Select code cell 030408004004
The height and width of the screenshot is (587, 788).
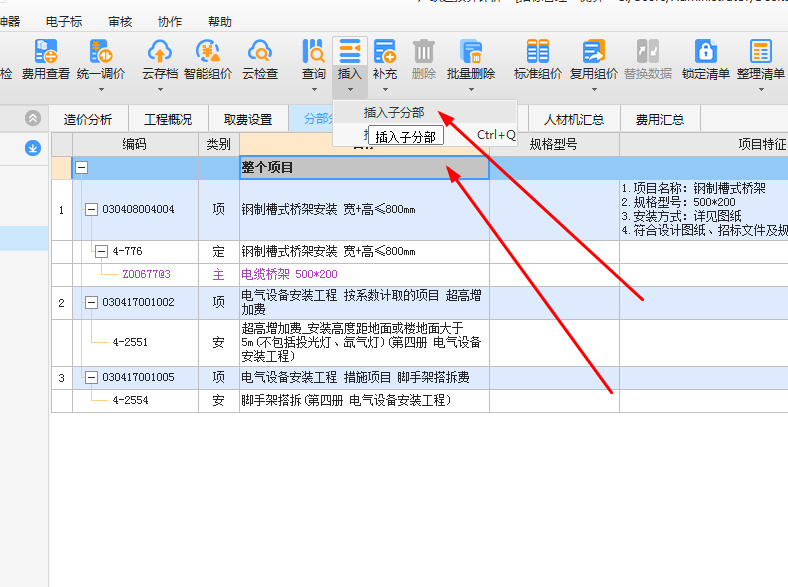point(138,210)
